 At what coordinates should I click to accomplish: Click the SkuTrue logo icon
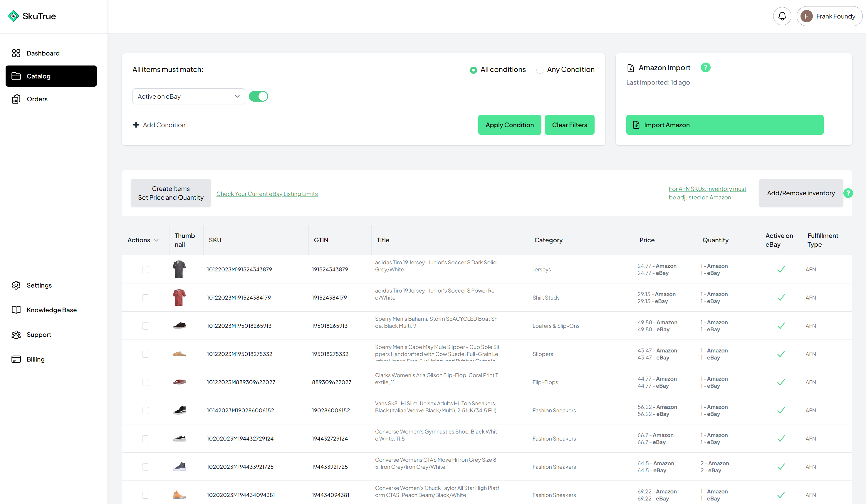click(13, 16)
